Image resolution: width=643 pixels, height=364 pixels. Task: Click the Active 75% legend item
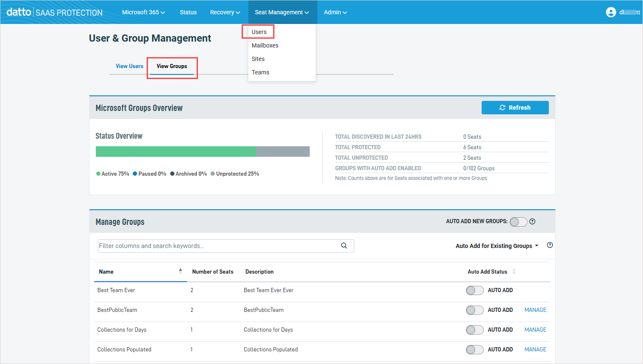[113, 174]
